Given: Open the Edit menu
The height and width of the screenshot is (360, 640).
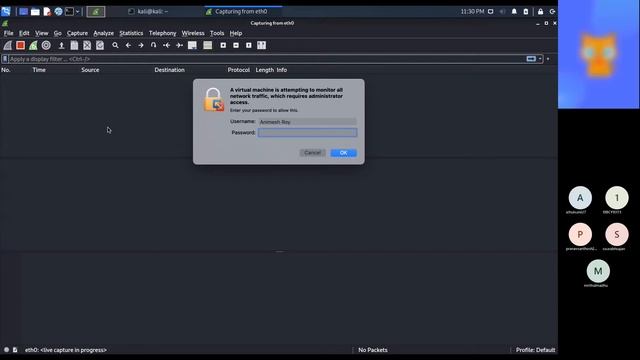Looking at the screenshot, I should pyautogui.click(x=24, y=33).
